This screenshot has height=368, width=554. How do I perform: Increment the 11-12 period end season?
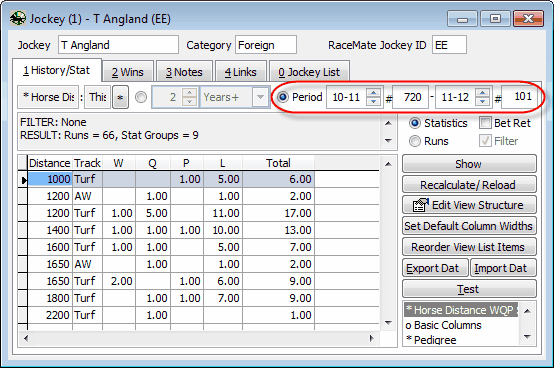483,93
